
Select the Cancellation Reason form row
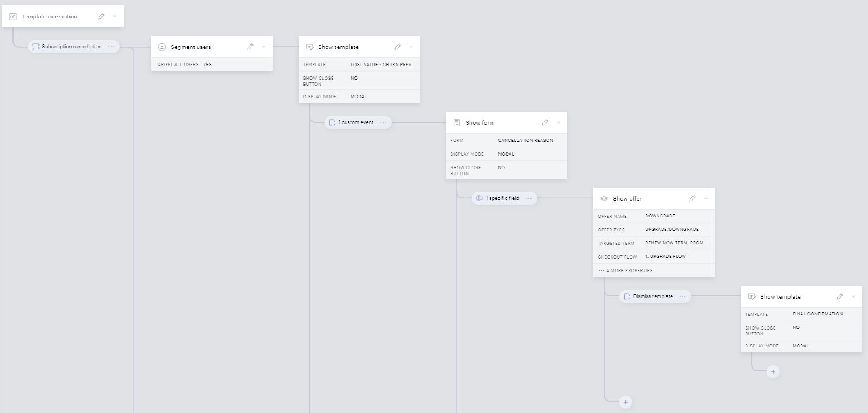[x=507, y=140]
